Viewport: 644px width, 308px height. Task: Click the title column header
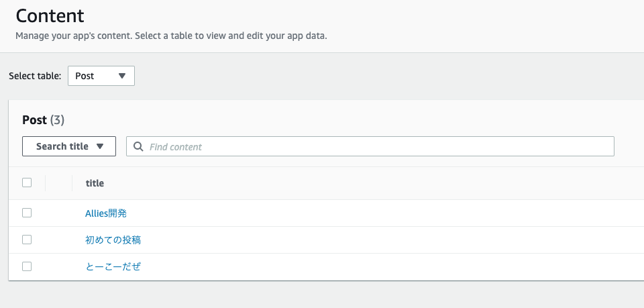pyautogui.click(x=95, y=183)
